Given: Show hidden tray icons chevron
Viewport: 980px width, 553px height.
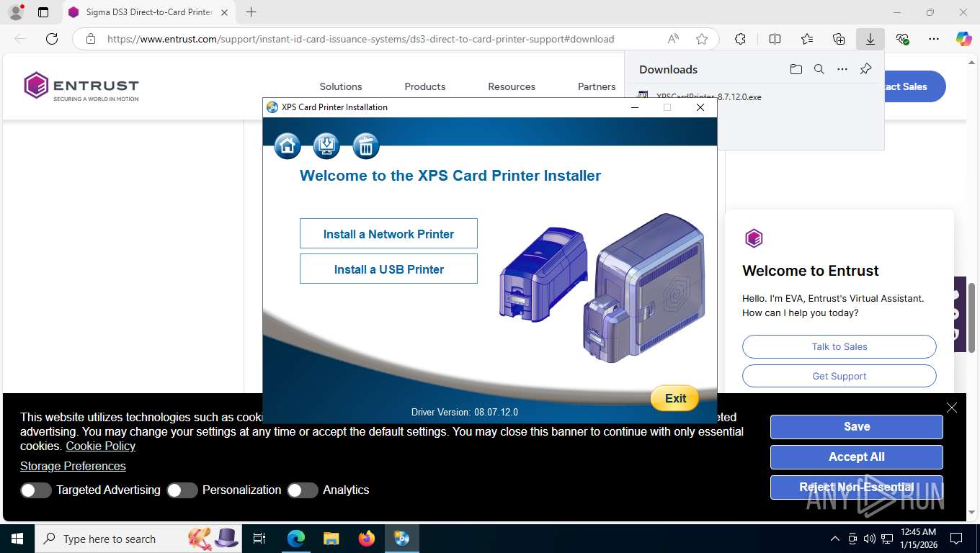Looking at the screenshot, I should pos(835,539).
